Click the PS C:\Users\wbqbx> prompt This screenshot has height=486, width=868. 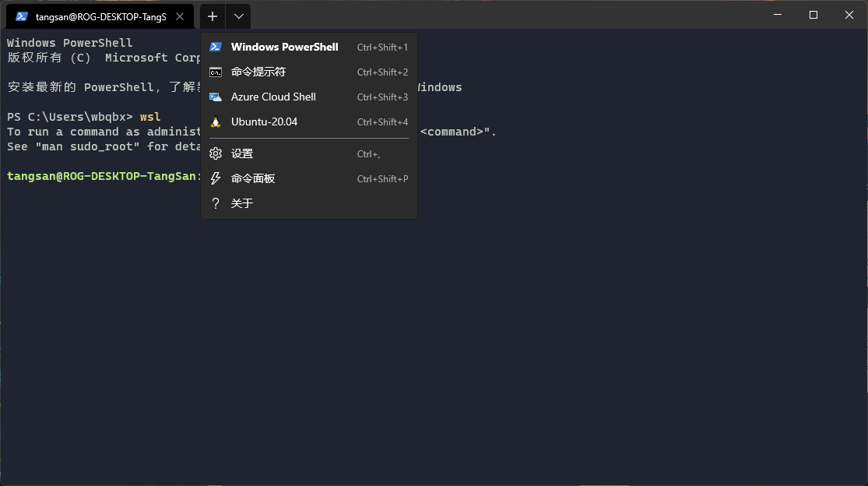point(70,117)
